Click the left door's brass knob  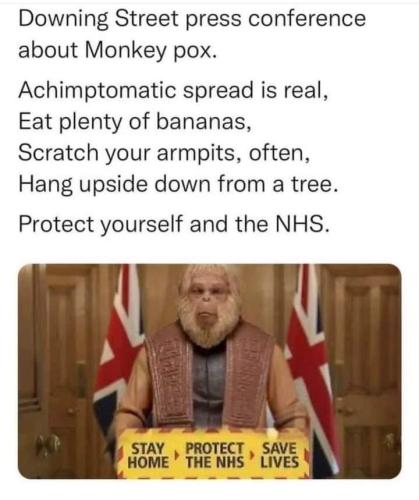click(47, 445)
